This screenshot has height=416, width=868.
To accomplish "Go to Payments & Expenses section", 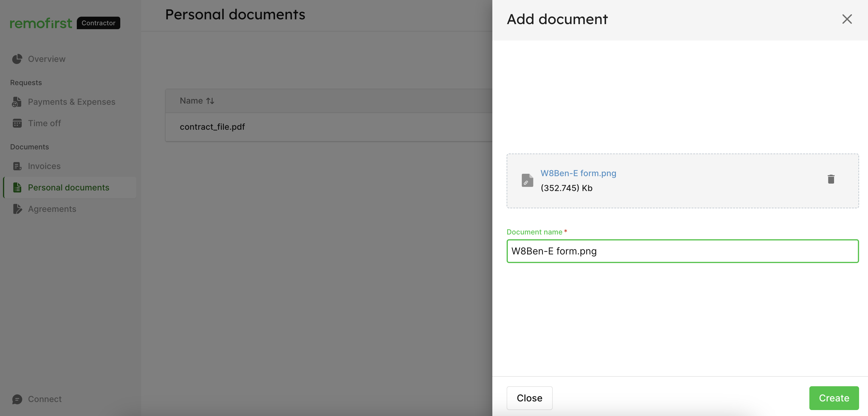I will (71, 102).
